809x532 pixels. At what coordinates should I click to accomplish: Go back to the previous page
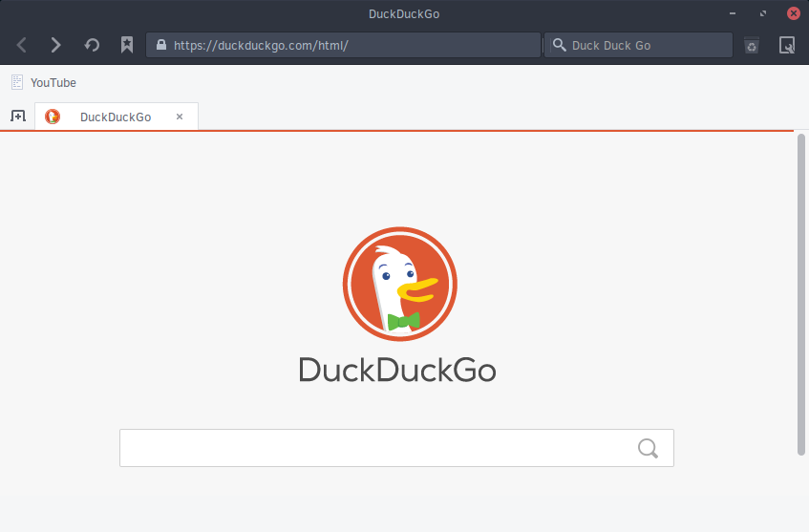pyautogui.click(x=21, y=45)
